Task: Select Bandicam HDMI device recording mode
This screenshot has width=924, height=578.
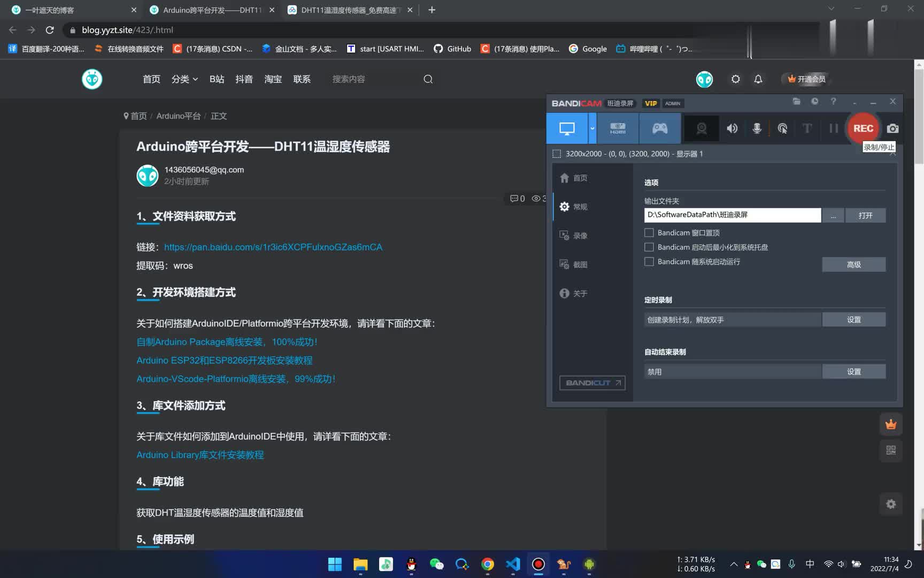Action: point(618,128)
